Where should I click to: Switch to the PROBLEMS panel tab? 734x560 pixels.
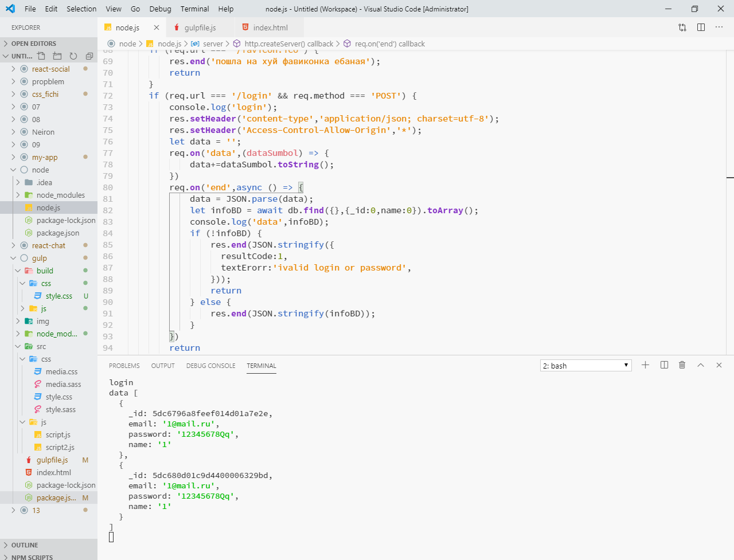click(x=124, y=366)
